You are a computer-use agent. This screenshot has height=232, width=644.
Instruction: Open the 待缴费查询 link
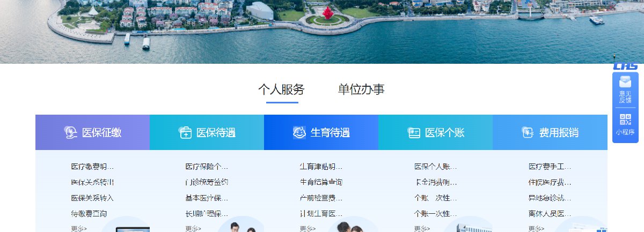coord(89,213)
